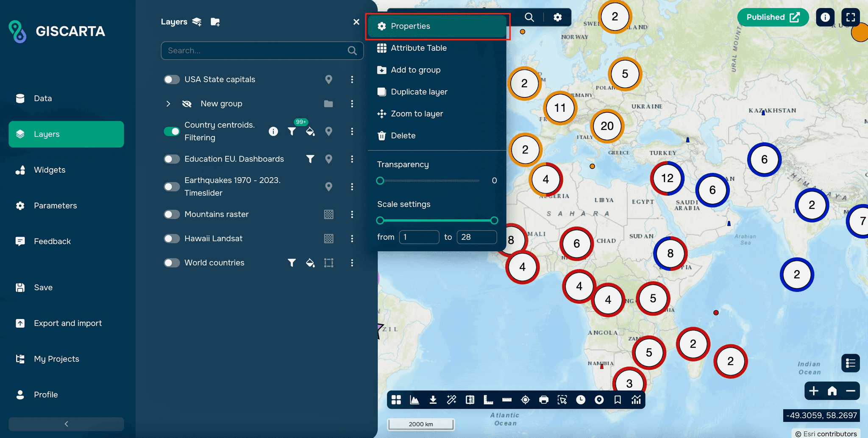Screen dimensions: 868x438
Task: Activate the select features by rectangle tool
Action: [562, 399]
